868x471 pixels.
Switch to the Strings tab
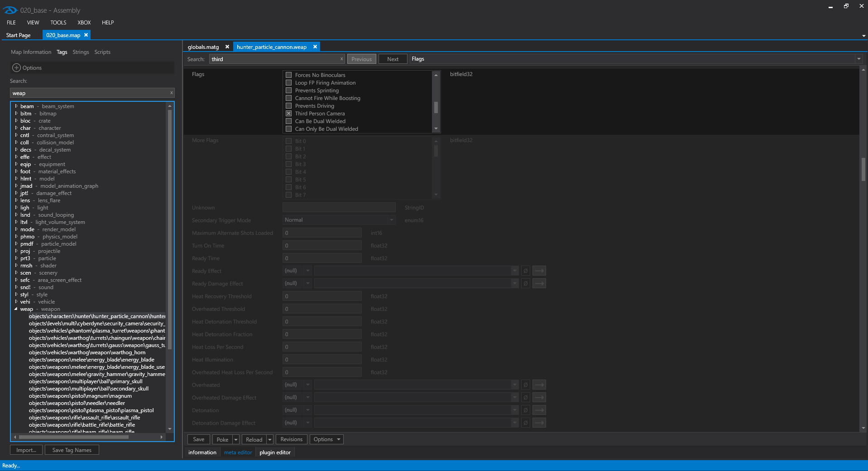pos(81,52)
